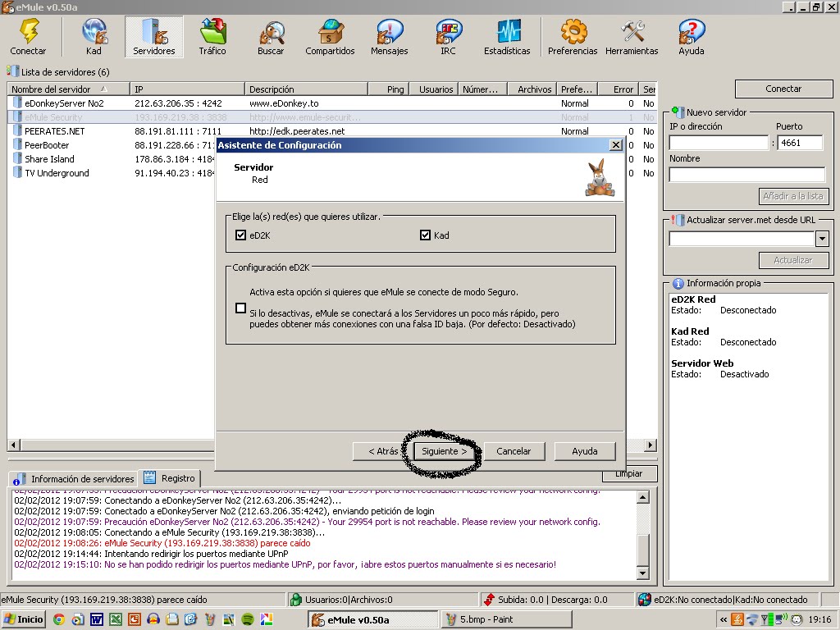Click the server list scroll-left arrow
840x630 pixels.
[14, 445]
